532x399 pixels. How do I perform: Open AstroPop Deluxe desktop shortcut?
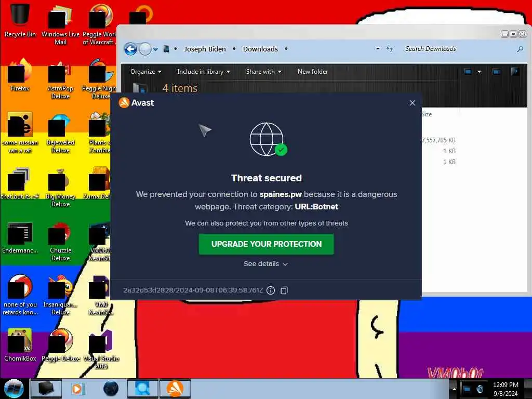click(60, 79)
